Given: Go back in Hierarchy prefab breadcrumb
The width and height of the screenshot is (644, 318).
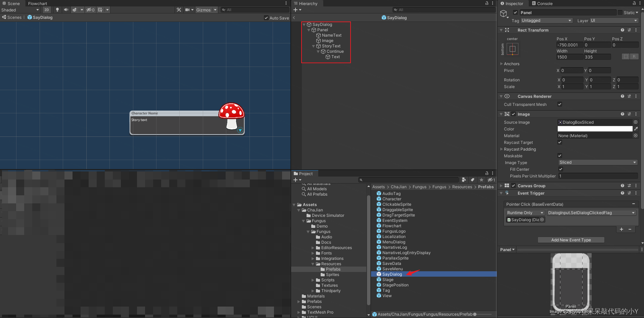Looking at the screenshot, I should (294, 17).
